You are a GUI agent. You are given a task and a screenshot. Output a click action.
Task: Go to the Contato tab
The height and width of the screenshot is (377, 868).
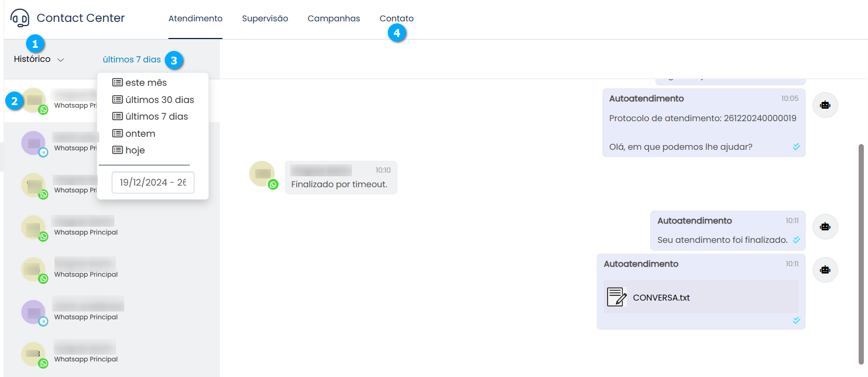(396, 19)
